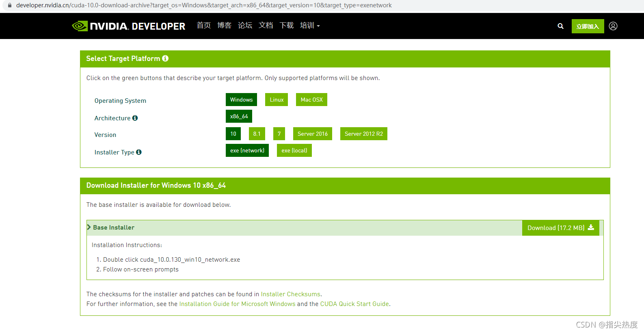The height and width of the screenshot is (332, 644).
Task: Open 文档 in the navigation
Action: [266, 26]
